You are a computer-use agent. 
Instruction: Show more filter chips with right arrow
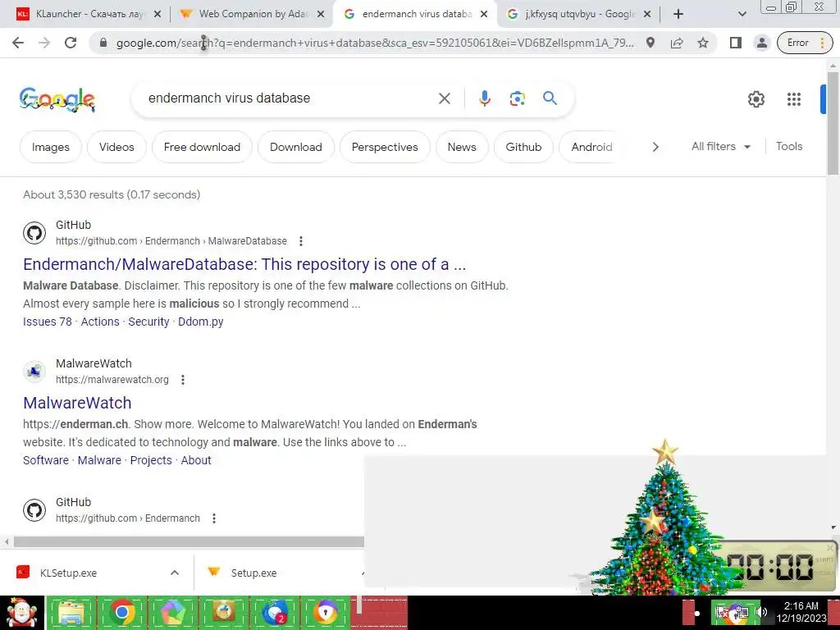(x=655, y=147)
